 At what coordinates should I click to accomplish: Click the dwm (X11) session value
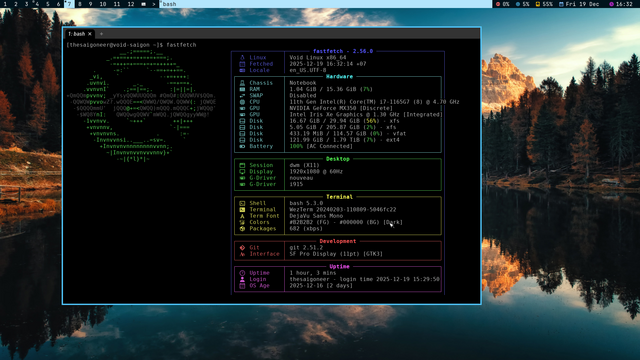tap(304, 165)
